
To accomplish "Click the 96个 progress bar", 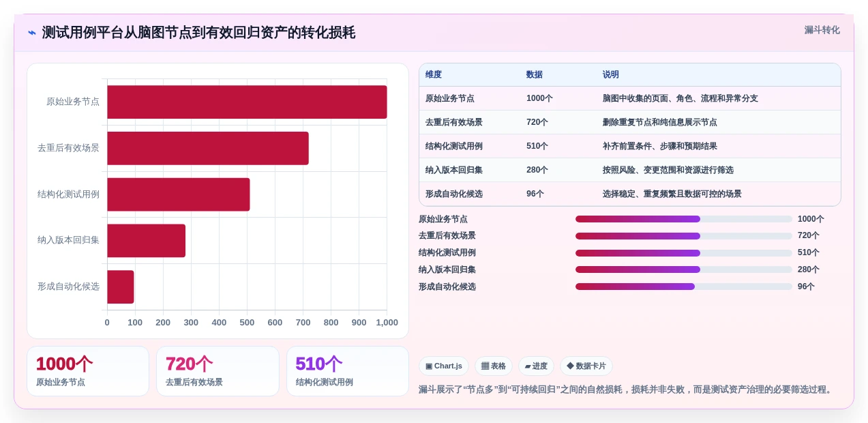I will coord(684,287).
